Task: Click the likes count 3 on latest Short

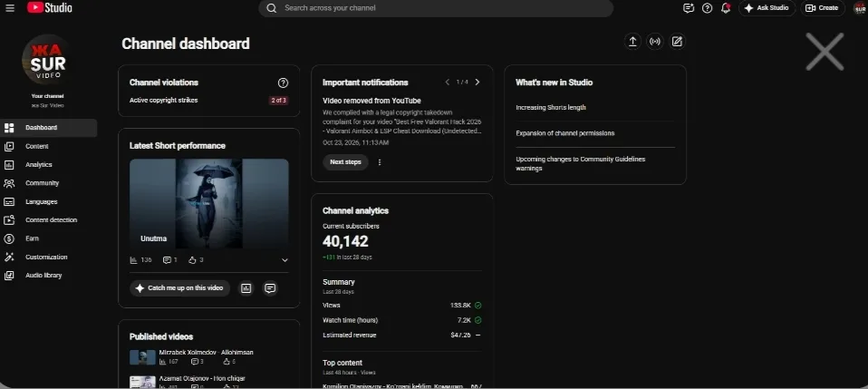Action: click(196, 260)
